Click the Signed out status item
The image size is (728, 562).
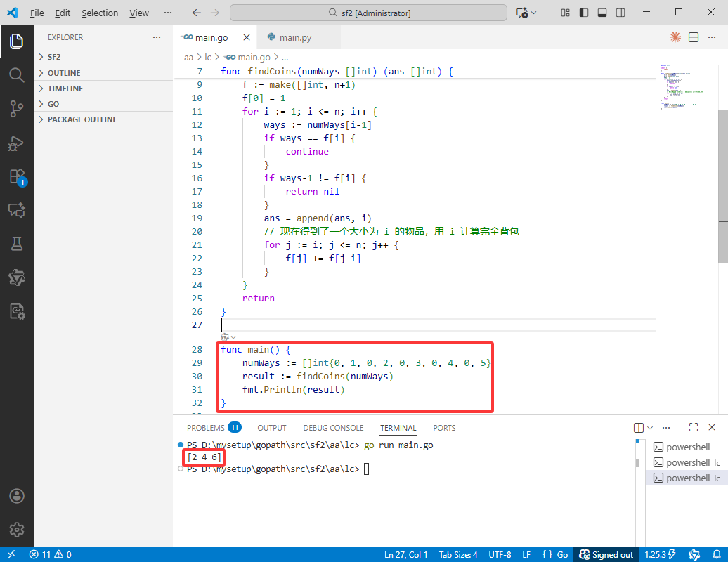[606, 554]
